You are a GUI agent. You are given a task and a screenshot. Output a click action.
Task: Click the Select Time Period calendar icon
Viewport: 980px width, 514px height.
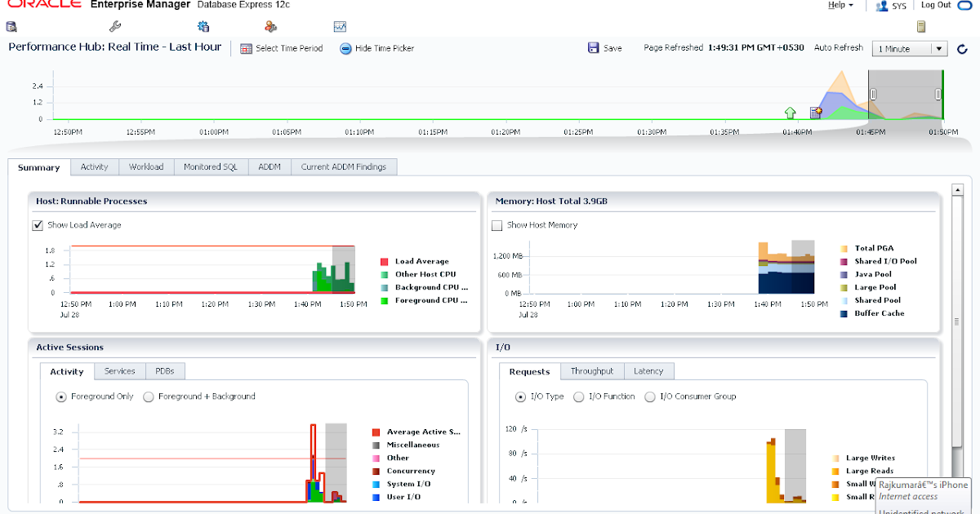click(246, 48)
